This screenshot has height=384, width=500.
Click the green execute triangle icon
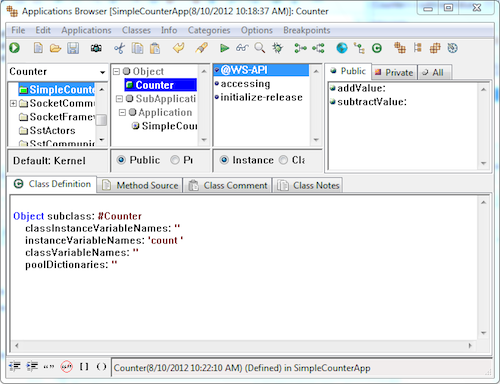(224, 48)
